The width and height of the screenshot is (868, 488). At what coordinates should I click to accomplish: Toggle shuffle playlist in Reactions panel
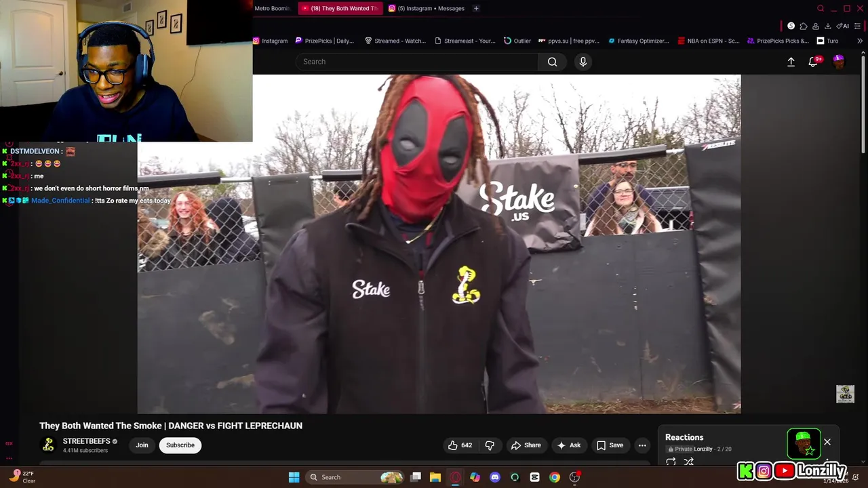tap(689, 462)
